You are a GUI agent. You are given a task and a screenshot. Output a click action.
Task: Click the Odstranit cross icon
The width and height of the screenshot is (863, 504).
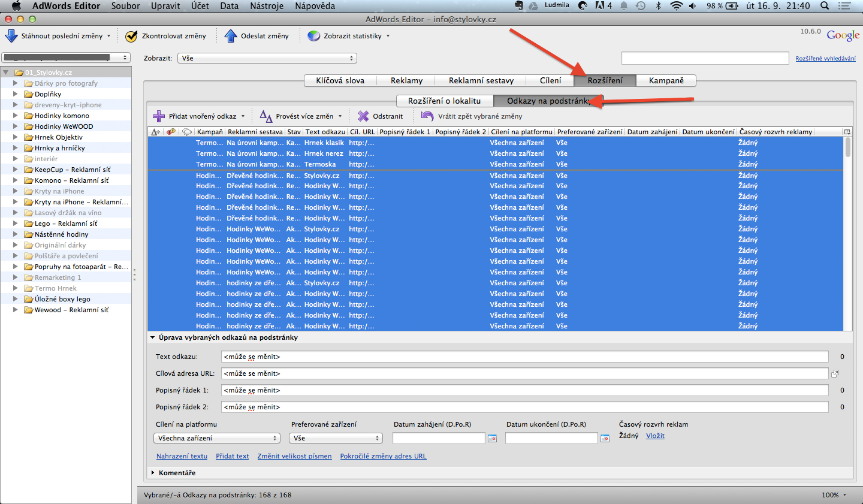(x=363, y=116)
